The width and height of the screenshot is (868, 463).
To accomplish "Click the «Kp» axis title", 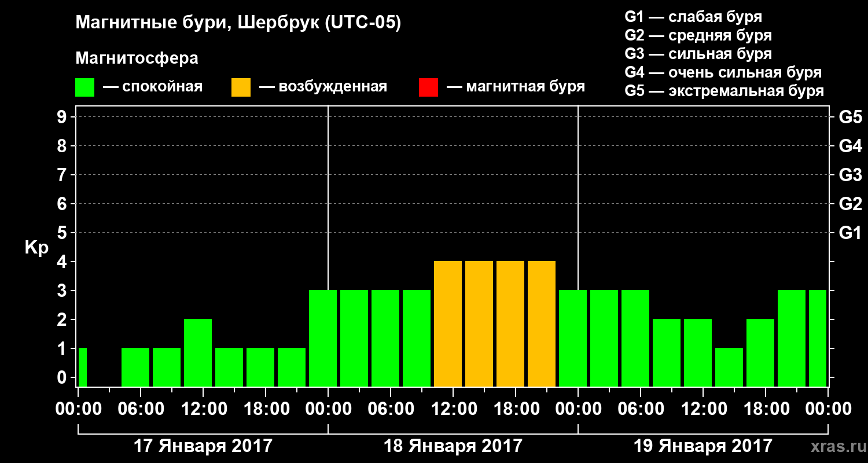I will [36, 248].
